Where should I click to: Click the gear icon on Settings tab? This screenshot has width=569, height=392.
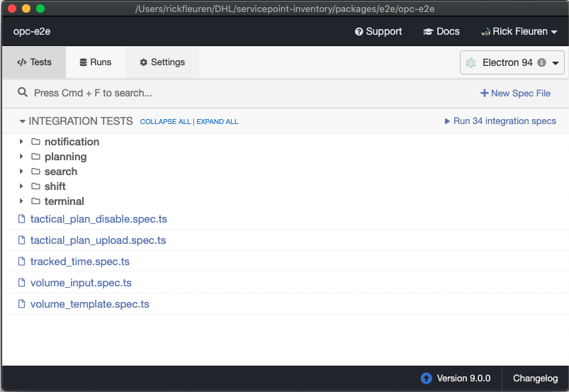pos(144,62)
